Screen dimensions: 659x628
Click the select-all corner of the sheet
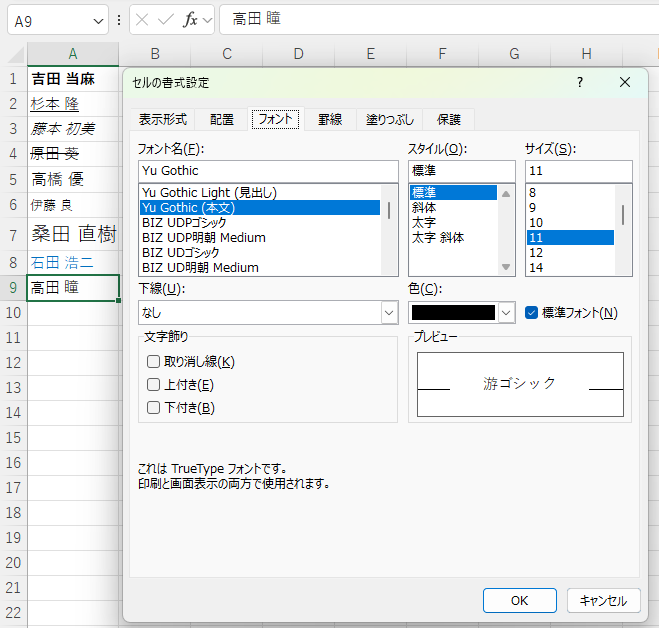pyautogui.click(x=13, y=54)
